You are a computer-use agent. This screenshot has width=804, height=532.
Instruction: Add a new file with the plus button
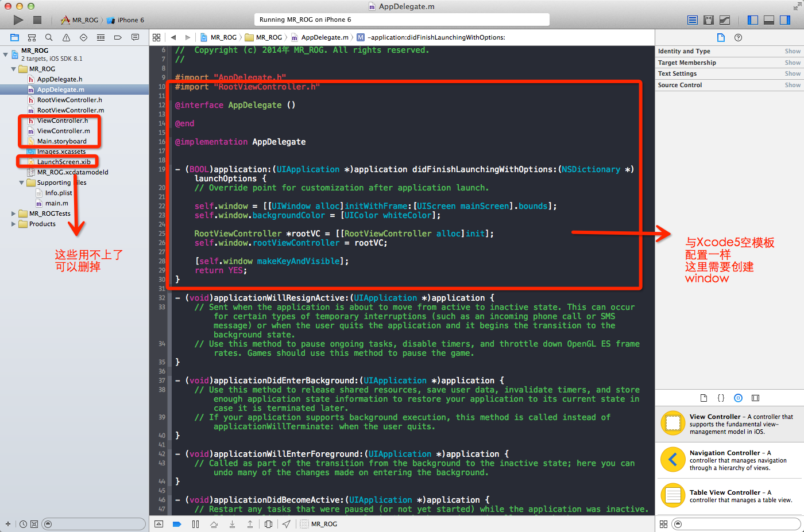[x=7, y=524]
